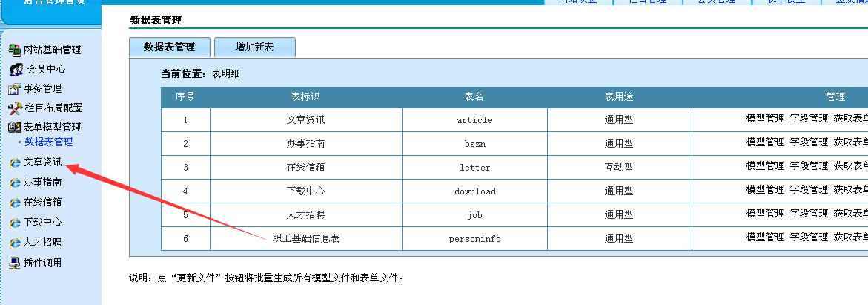Switch to the 增加新表 tab
This screenshot has height=305, width=868.
click(x=254, y=47)
